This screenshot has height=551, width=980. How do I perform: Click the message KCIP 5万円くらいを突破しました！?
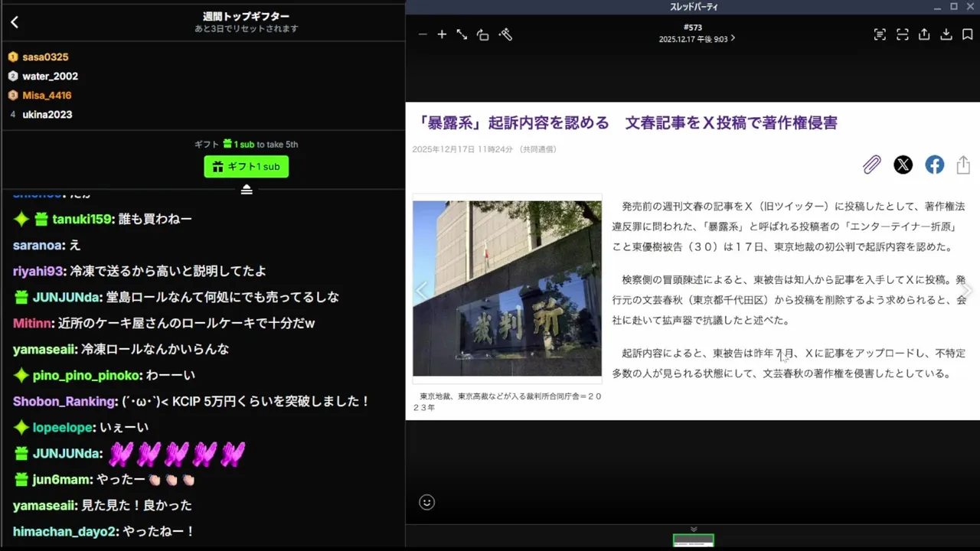[x=271, y=401]
